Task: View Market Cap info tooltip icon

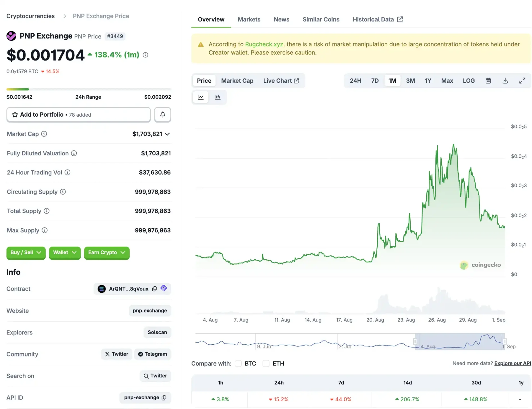Action: pos(44,134)
